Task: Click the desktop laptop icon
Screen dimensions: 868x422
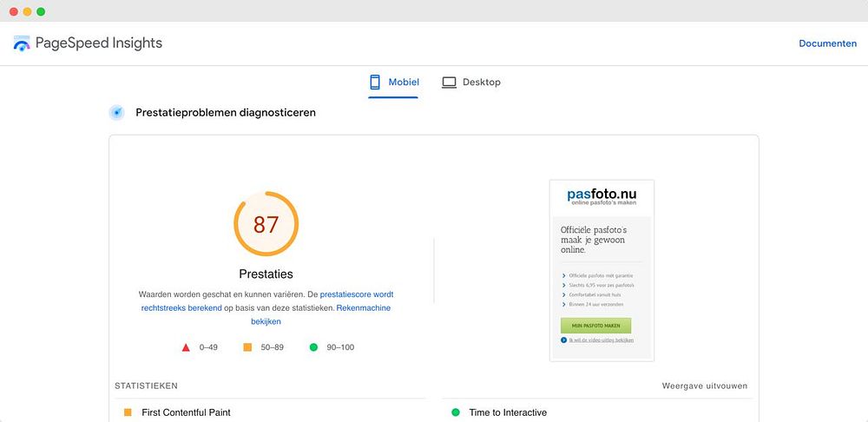Action: pyautogui.click(x=449, y=82)
